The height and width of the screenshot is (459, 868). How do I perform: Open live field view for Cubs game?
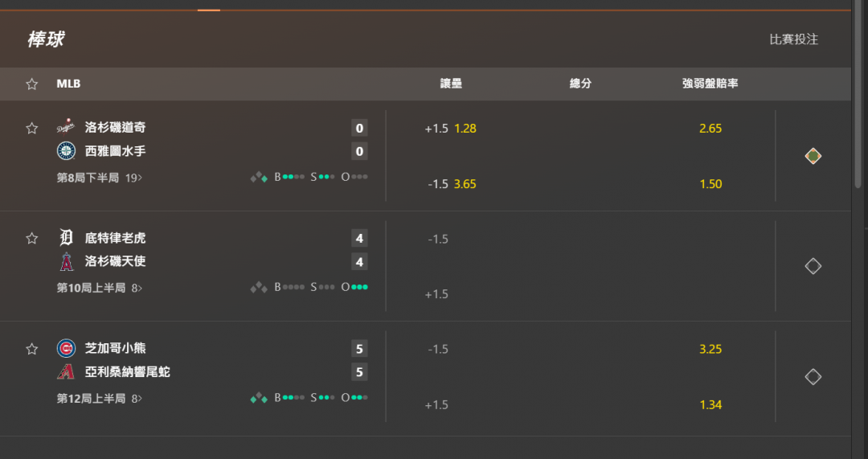(813, 377)
